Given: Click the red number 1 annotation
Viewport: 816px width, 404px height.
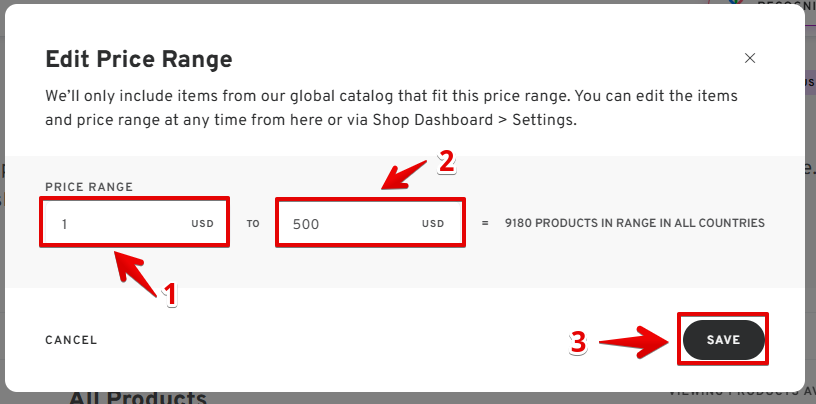Looking at the screenshot, I should pyautogui.click(x=170, y=294).
